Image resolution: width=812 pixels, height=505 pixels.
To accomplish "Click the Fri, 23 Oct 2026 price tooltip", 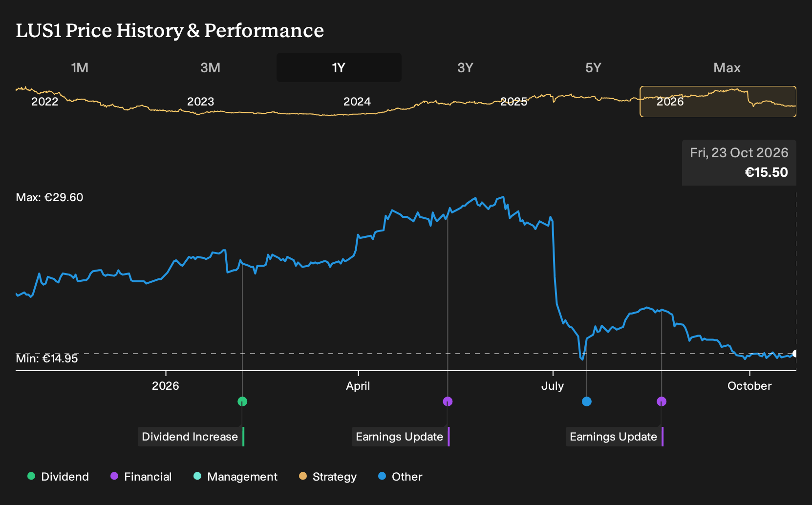I will (x=739, y=163).
